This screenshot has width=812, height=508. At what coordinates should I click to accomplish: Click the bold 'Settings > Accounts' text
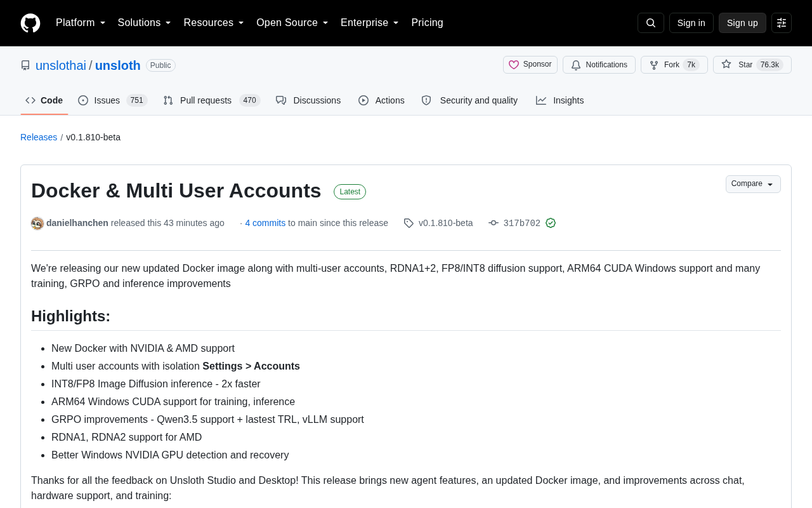point(251,366)
